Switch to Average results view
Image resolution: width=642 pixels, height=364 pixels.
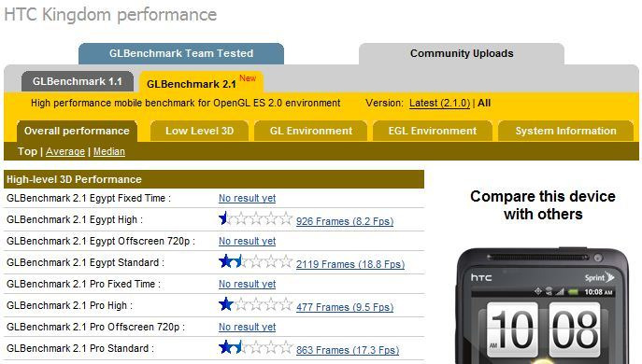pyautogui.click(x=65, y=151)
